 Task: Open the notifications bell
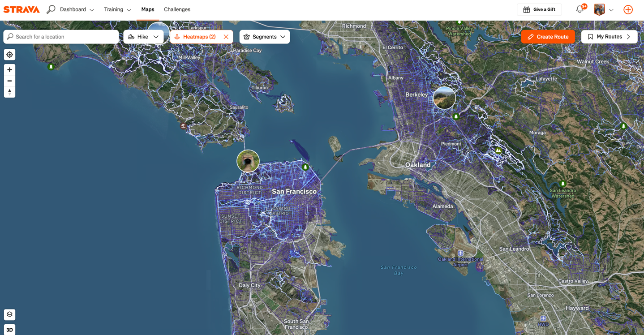point(580,9)
